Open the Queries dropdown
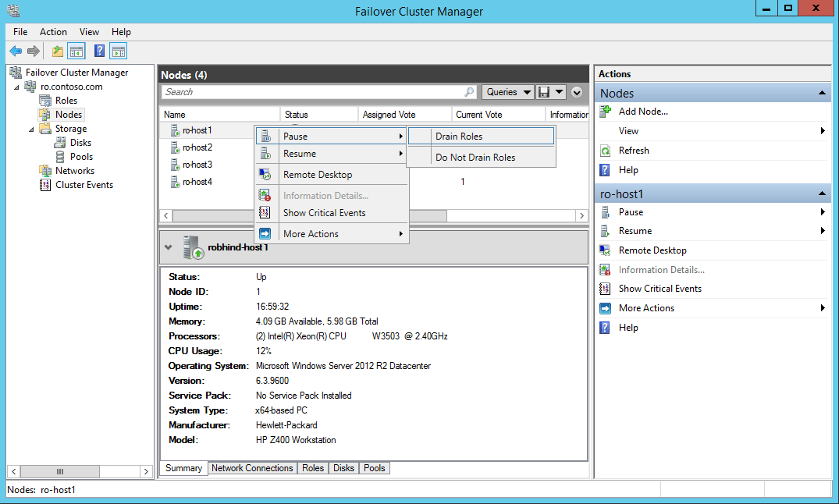 tap(507, 91)
